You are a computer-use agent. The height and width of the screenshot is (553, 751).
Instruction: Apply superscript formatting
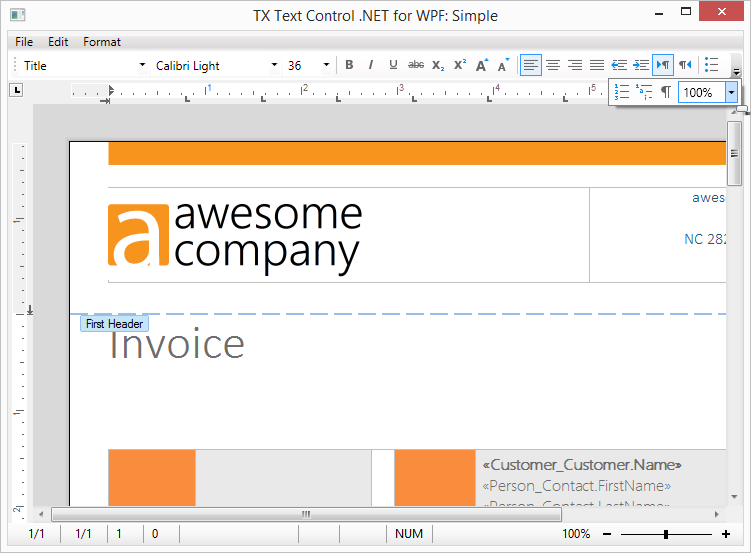pos(460,65)
